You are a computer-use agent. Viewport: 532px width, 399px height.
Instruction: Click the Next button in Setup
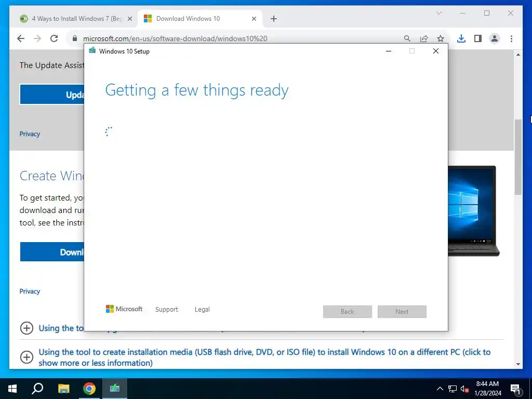[x=402, y=312]
